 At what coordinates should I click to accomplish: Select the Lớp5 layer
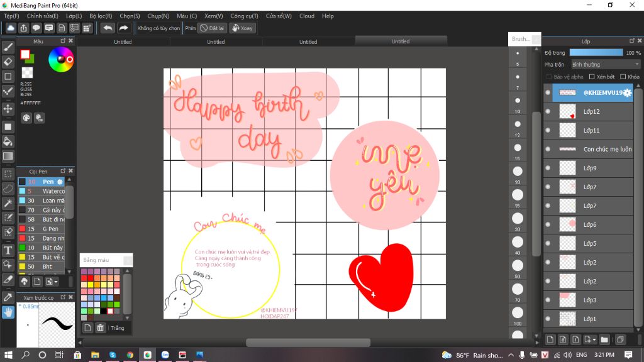(x=588, y=243)
